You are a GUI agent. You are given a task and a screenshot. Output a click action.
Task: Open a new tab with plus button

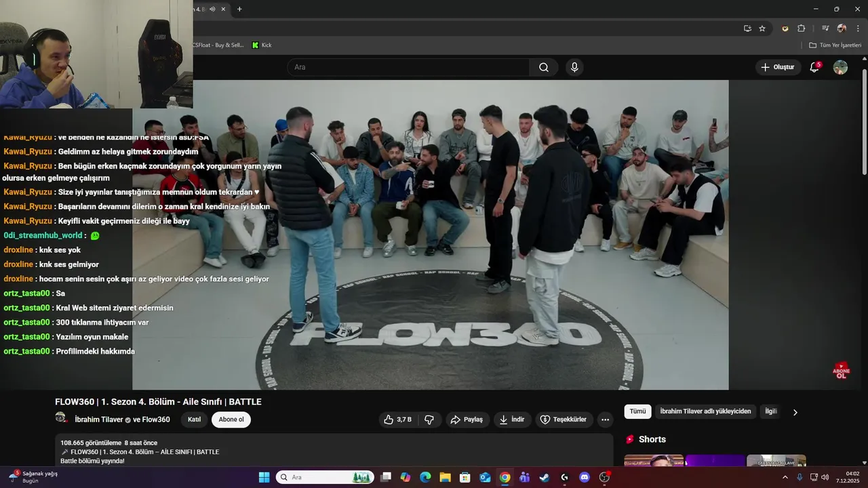(239, 9)
